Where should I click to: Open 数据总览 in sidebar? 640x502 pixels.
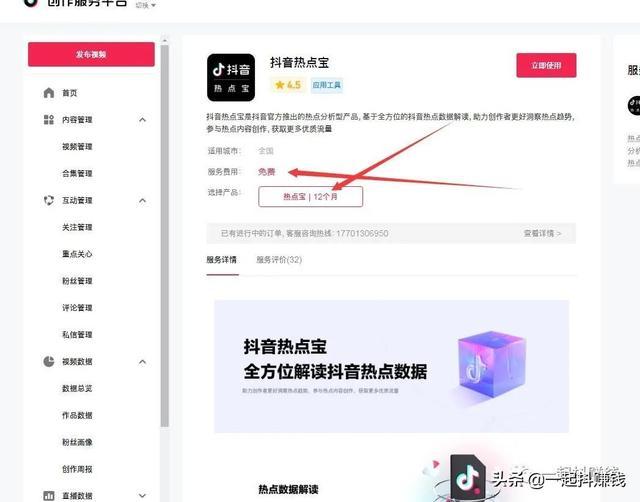[x=77, y=389]
